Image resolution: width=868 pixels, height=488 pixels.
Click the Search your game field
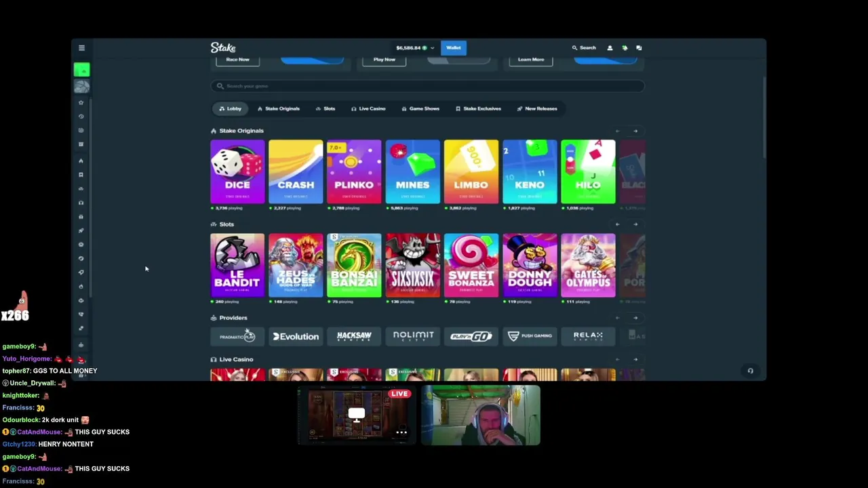(x=427, y=86)
